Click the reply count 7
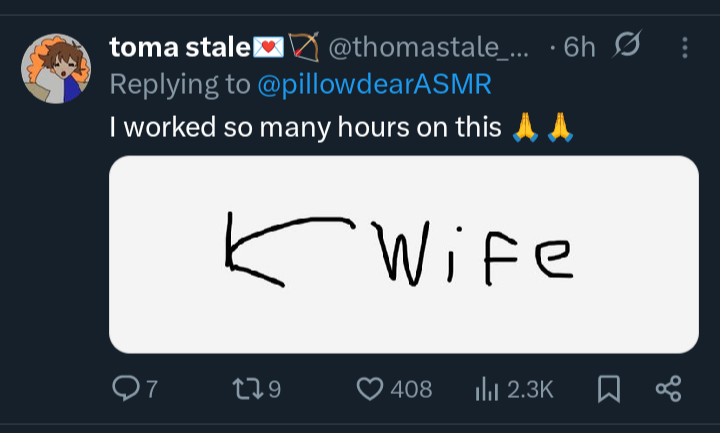This screenshot has width=720, height=433. point(152,389)
